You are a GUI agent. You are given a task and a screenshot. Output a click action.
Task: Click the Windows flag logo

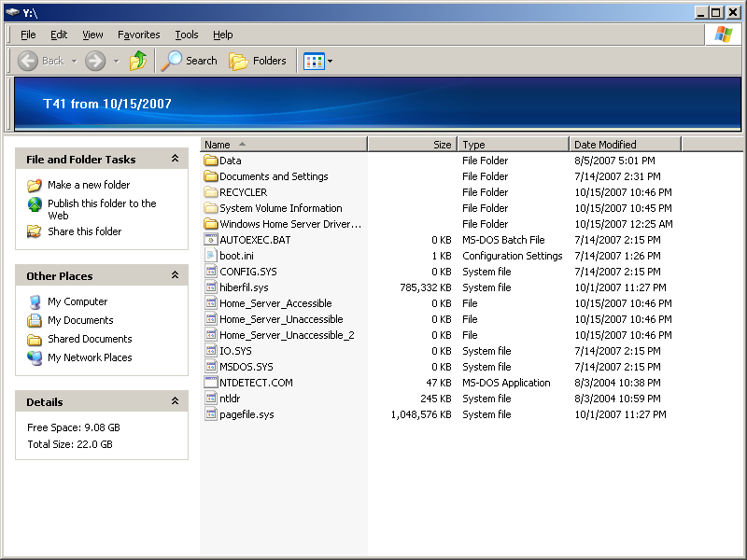click(723, 35)
